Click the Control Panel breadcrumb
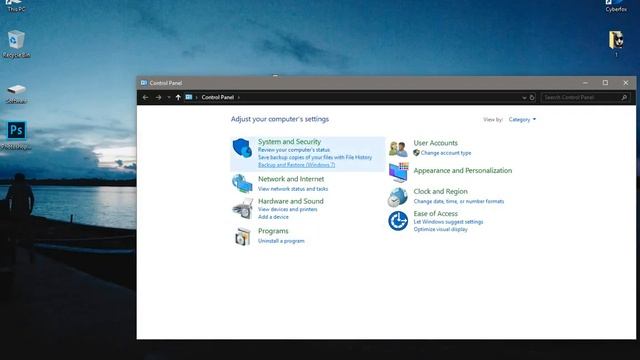This screenshot has height=360, width=640. click(218, 97)
